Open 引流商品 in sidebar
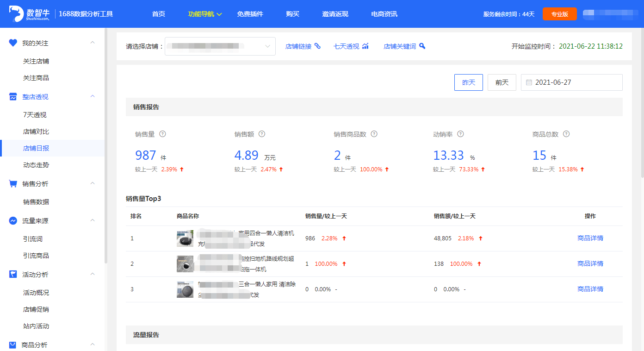 (x=36, y=256)
